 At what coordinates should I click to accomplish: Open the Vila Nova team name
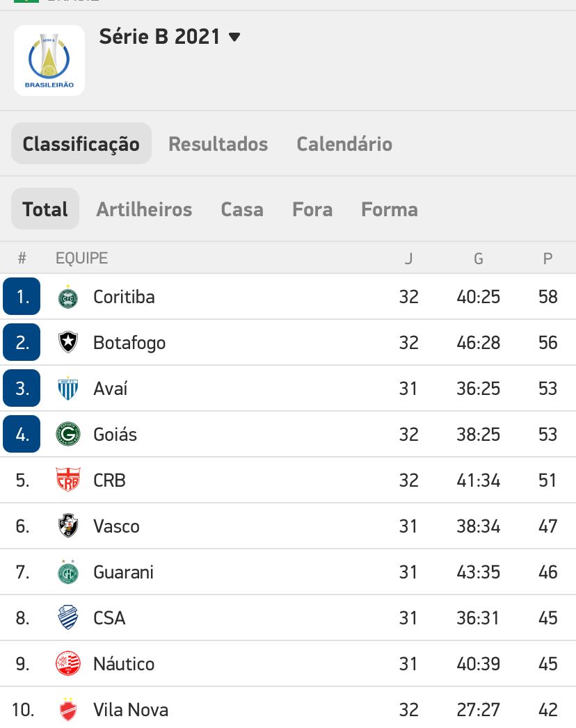[131, 710]
